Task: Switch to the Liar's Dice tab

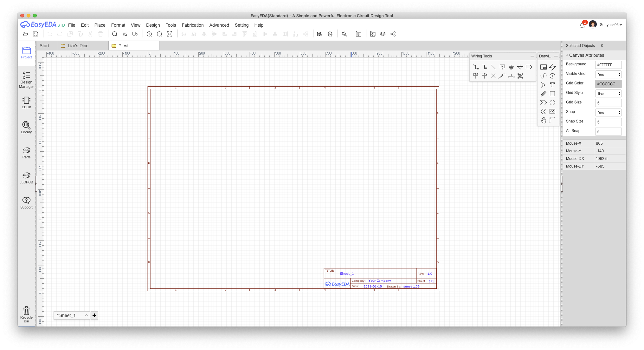Action: (78, 46)
